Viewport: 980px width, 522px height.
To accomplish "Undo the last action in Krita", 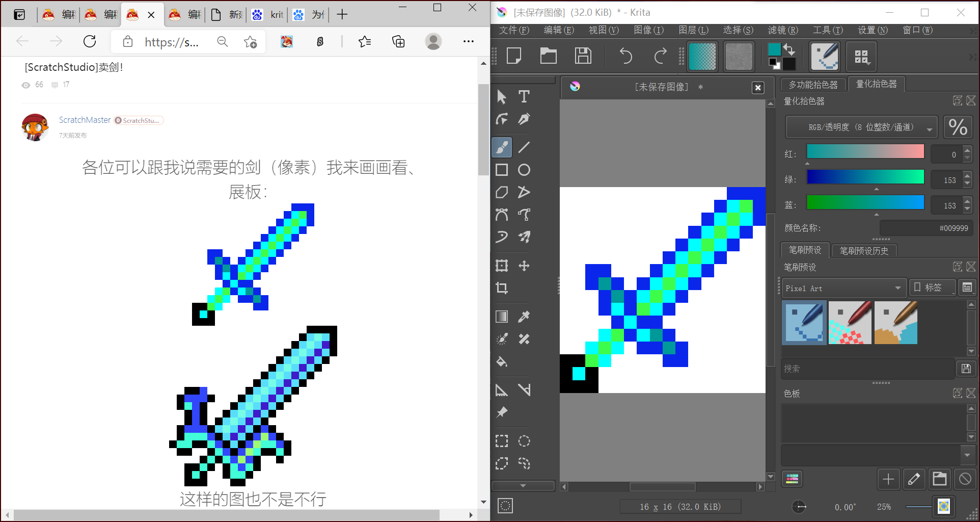I will pos(625,56).
